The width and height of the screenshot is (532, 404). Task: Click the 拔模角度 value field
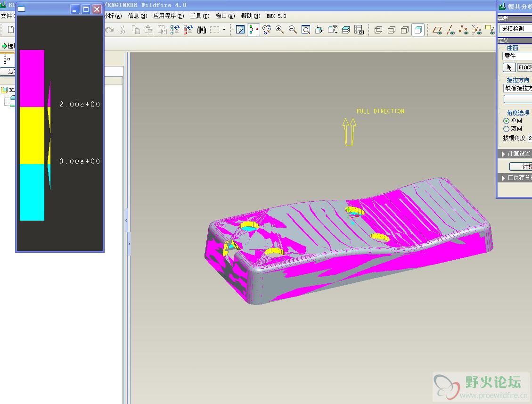coord(530,138)
